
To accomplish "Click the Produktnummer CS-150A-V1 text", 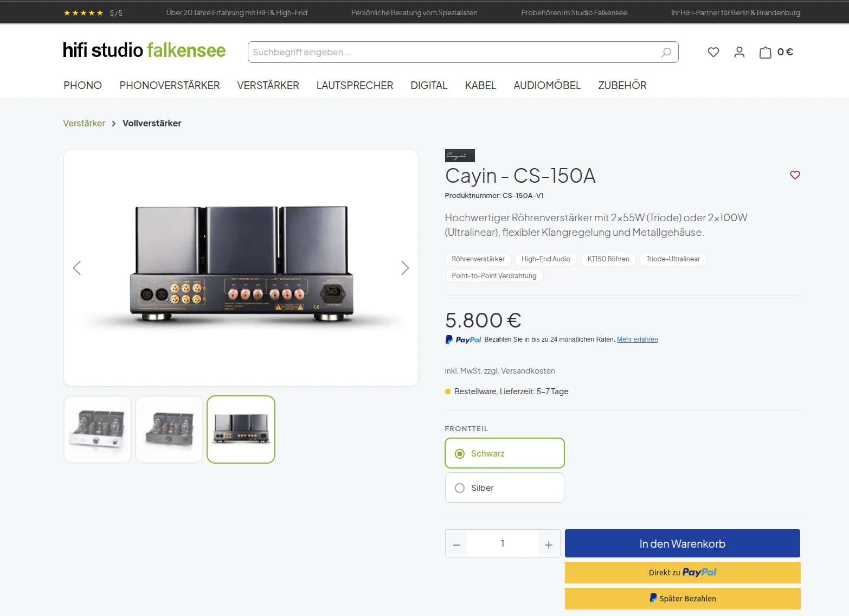I will [x=494, y=196].
